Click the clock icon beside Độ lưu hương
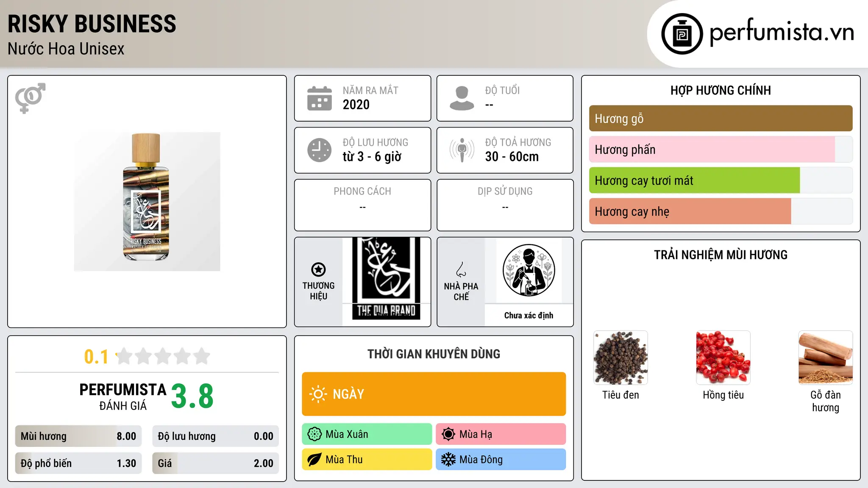Image resolution: width=868 pixels, height=488 pixels. coord(320,150)
